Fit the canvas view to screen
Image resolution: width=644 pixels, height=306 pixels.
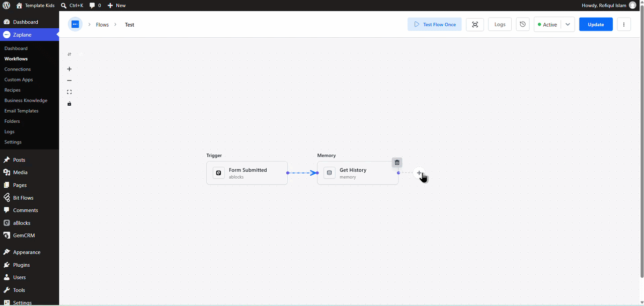tap(69, 92)
